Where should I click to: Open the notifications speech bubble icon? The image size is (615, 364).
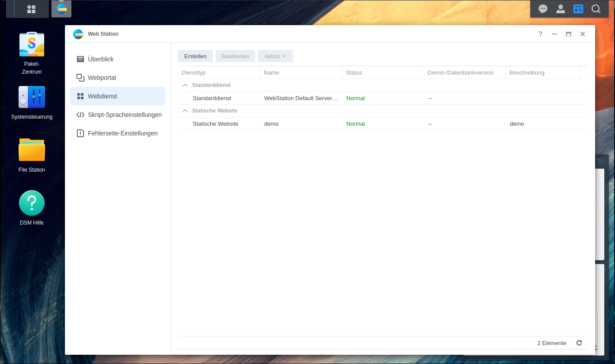click(543, 9)
